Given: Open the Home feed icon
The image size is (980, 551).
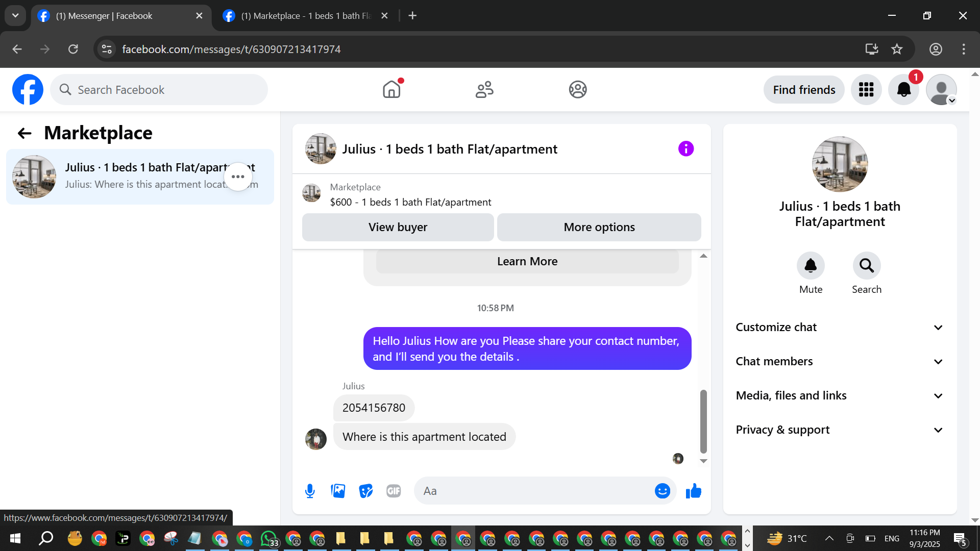Looking at the screenshot, I should click(x=391, y=90).
